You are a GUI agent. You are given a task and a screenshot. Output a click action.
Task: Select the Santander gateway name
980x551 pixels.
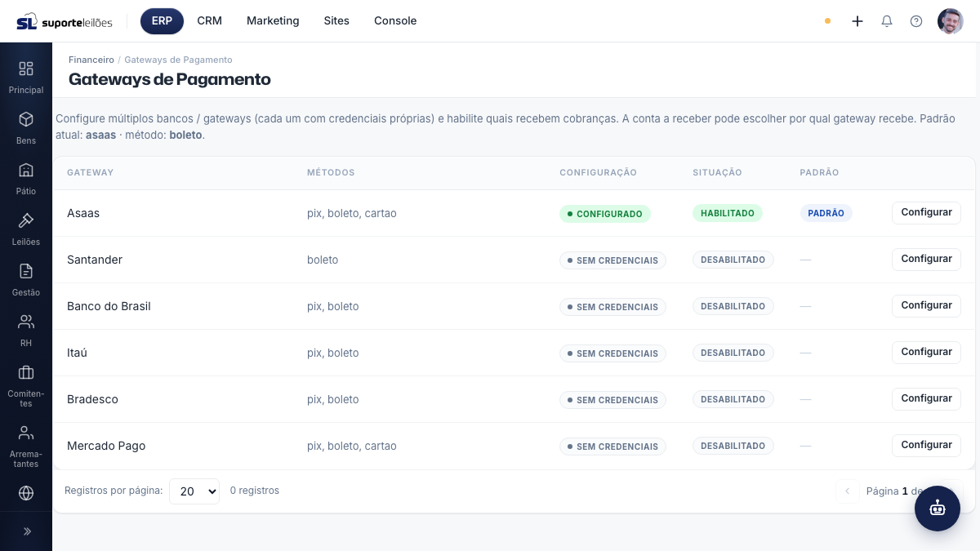[x=95, y=260]
